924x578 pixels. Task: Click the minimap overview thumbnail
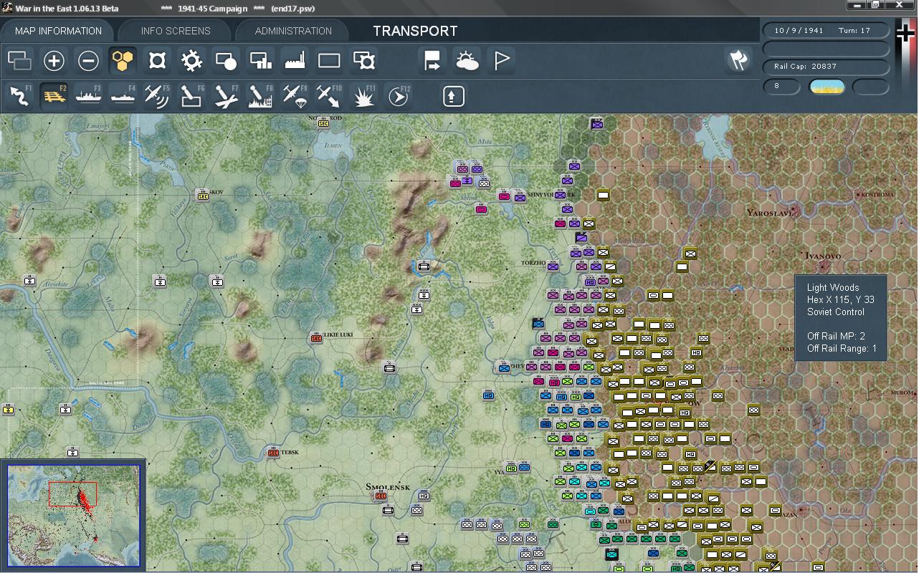(x=73, y=516)
